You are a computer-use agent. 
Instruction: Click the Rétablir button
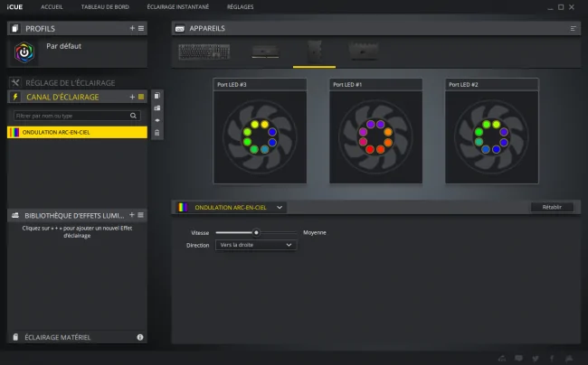click(x=552, y=207)
